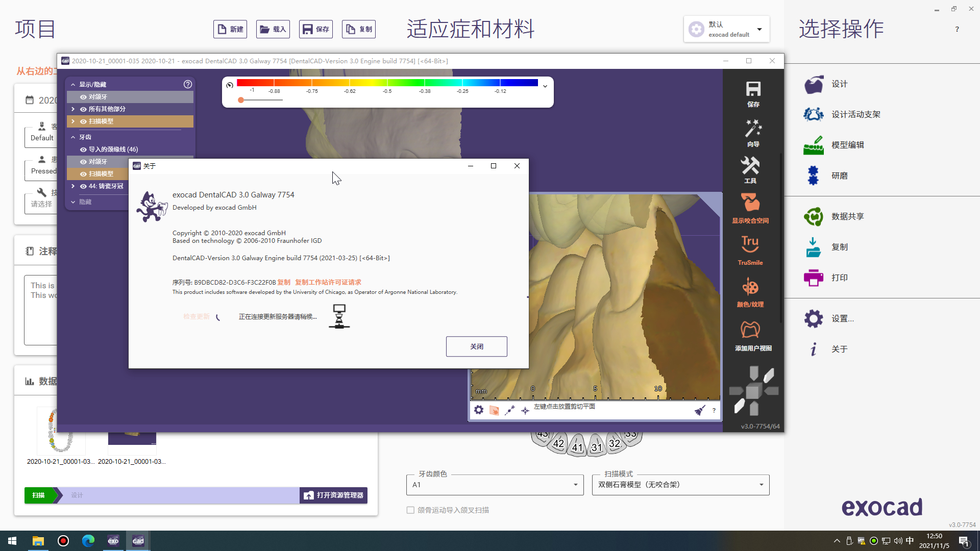Click 关于 info icon in right panel

[x=814, y=349]
